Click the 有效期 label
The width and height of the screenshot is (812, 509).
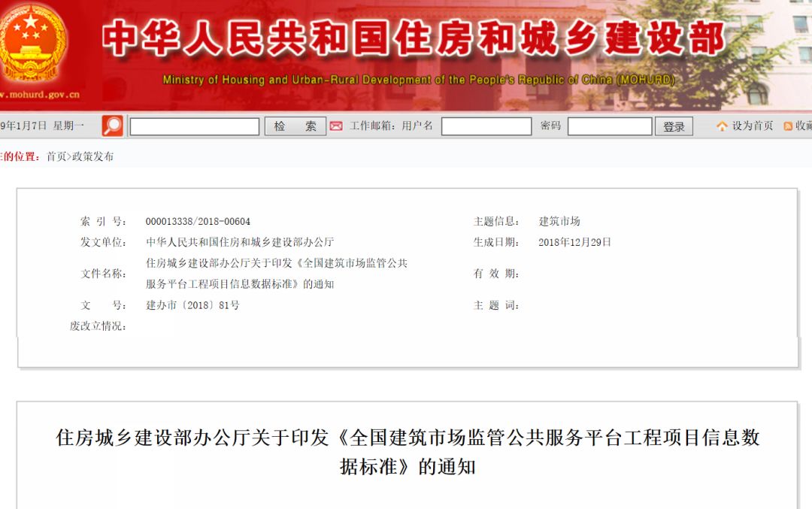[x=496, y=274]
